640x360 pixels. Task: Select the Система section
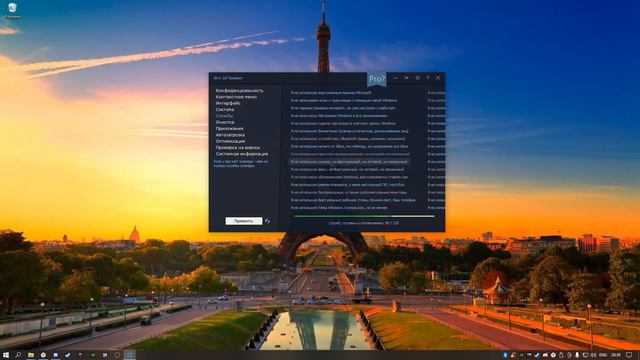[224, 110]
